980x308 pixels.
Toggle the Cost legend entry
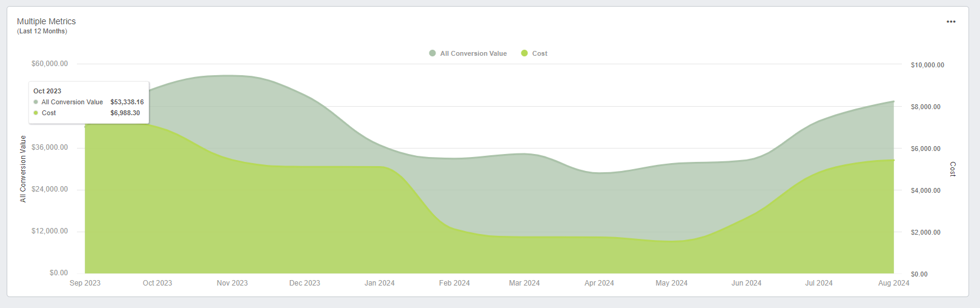[534, 53]
